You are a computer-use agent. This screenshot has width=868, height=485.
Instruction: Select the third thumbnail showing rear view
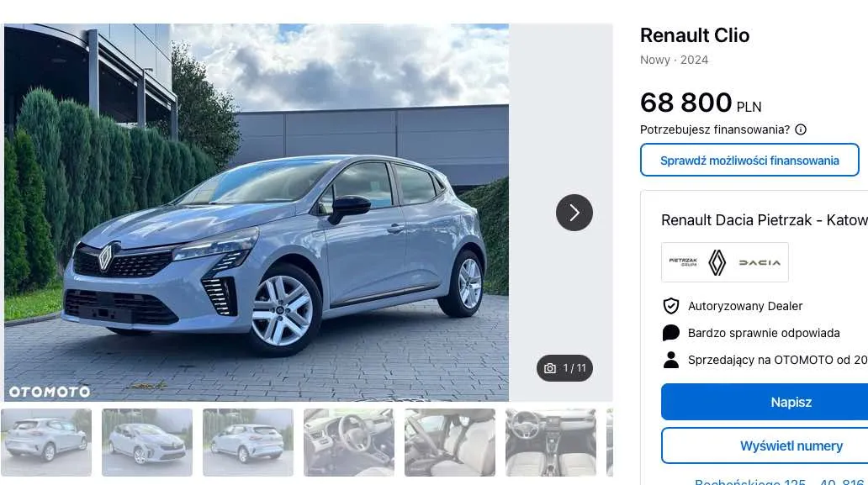point(248,442)
